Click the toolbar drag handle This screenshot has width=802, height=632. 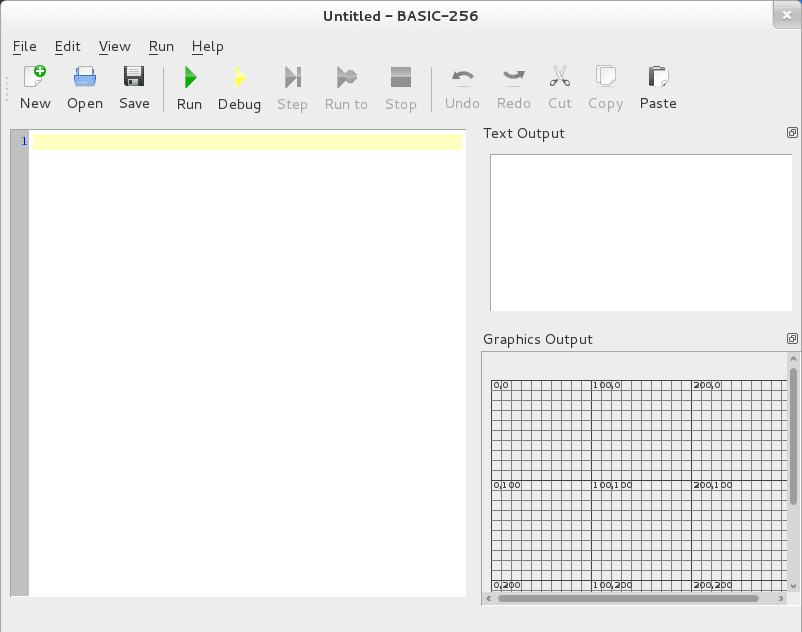pyautogui.click(x=7, y=89)
